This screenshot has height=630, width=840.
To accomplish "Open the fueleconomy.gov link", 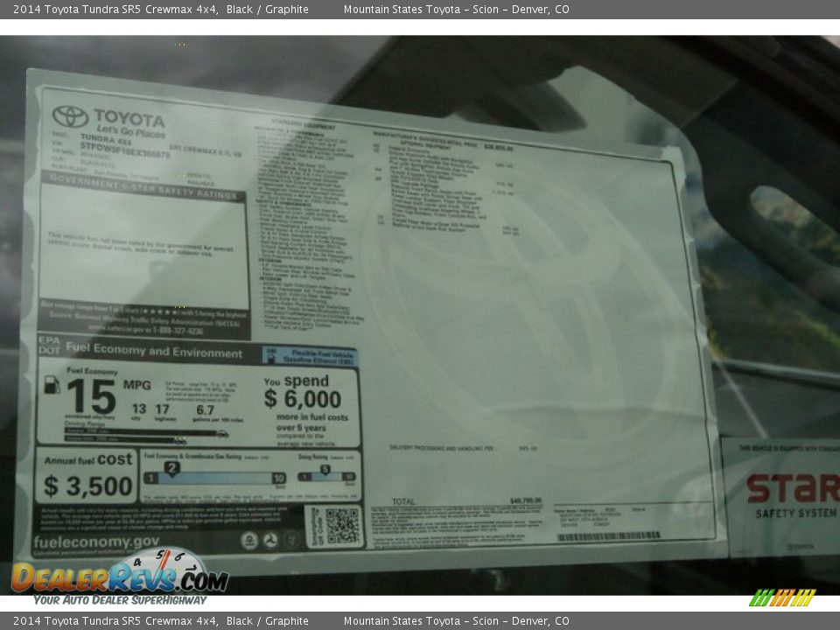I will (96, 542).
